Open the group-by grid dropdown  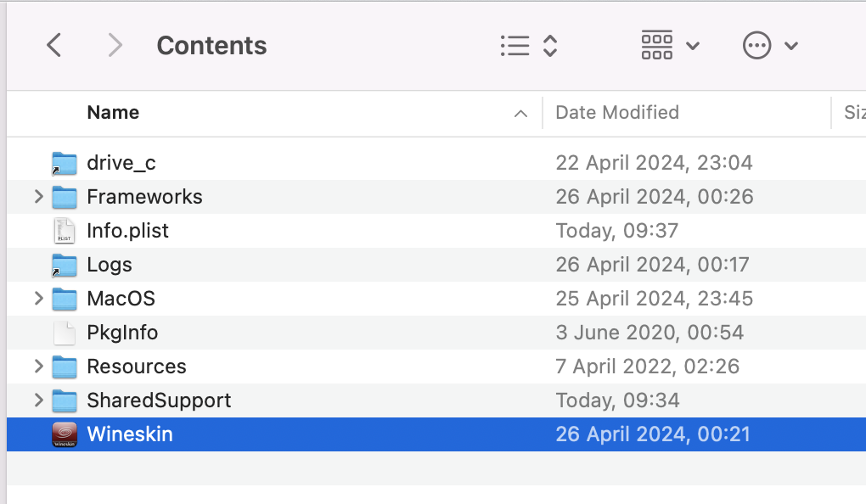pos(671,45)
